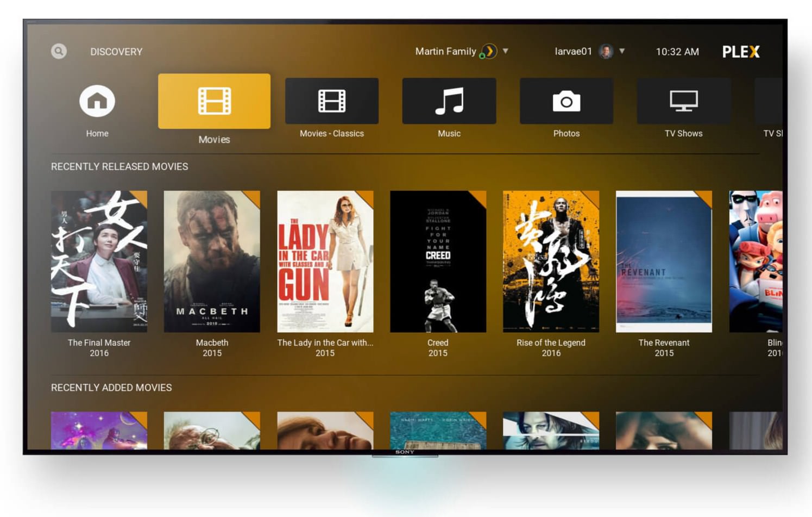The width and height of the screenshot is (812, 517).
Task: Open the teal Naomi Watts poster
Action: 438,431
